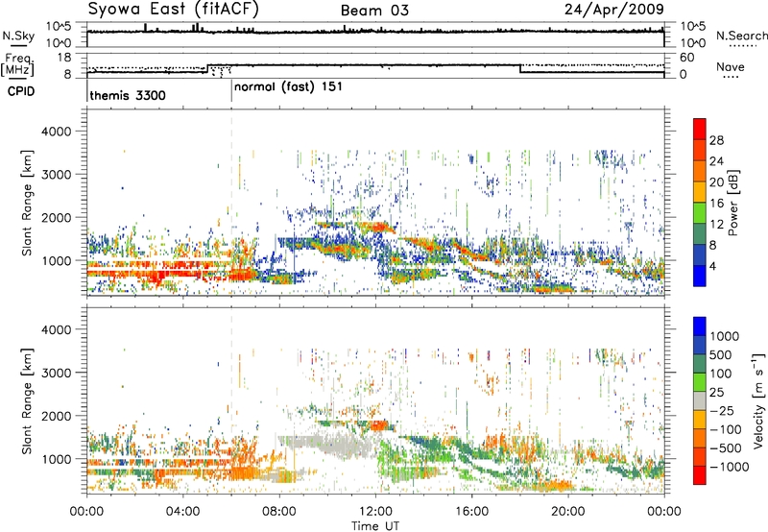Screen dimensions: 768x532
Task: Click the "60" Nave axis tick
Action: (687, 58)
